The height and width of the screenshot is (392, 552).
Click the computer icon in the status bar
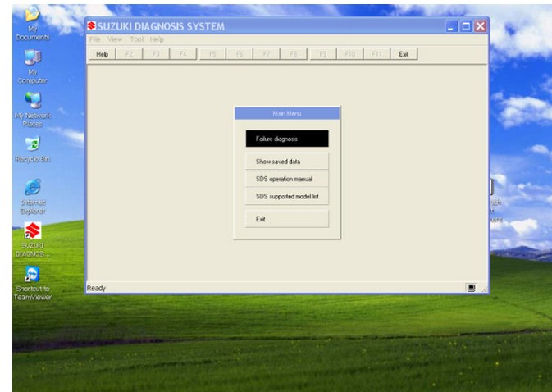point(471,288)
